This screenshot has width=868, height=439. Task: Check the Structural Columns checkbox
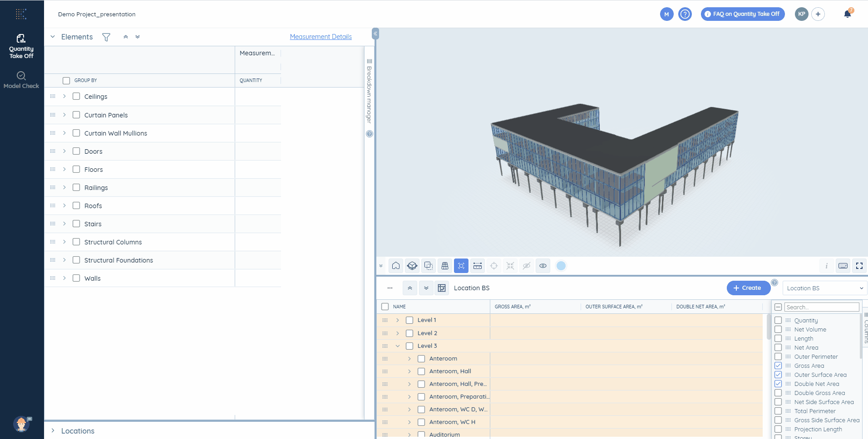tap(76, 242)
